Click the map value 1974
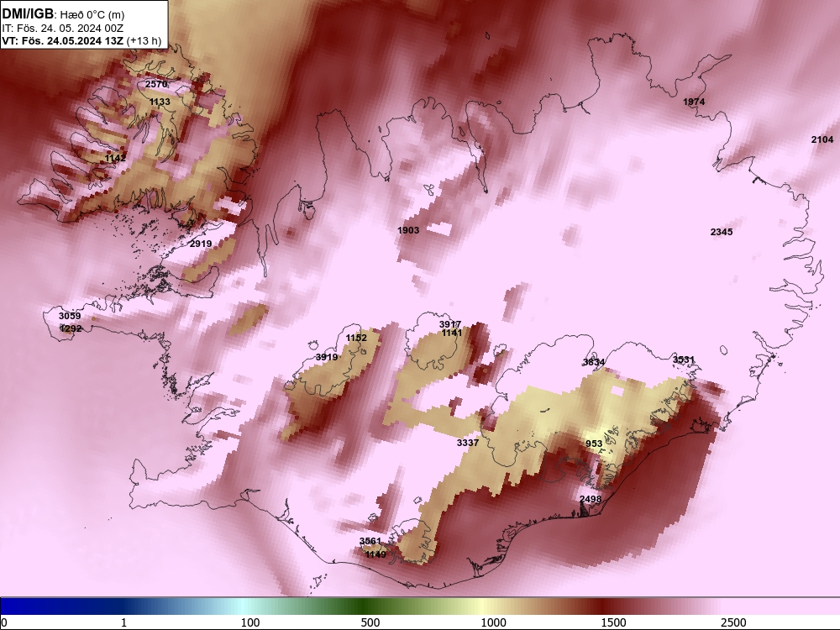Screen dimensions: 840x630 [694, 102]
